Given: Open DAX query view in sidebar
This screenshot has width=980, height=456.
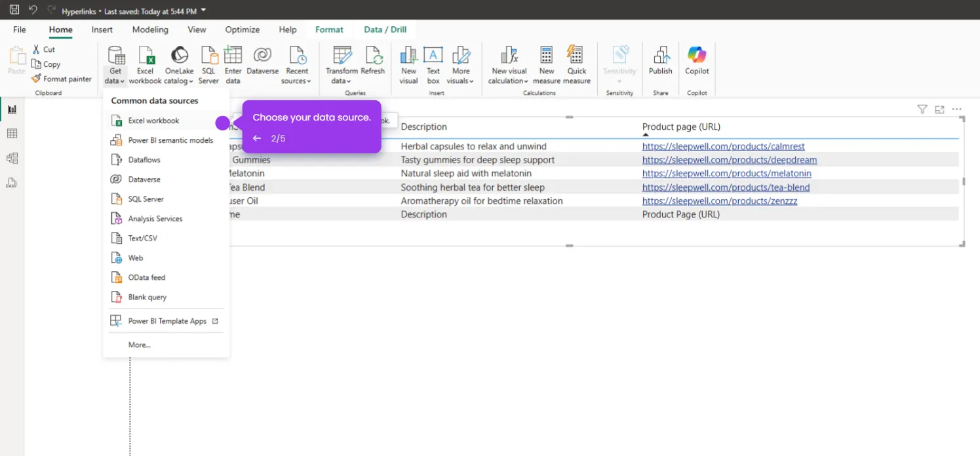Looking at the screenshot, I should pyautogui.click(x=12, y=183).
